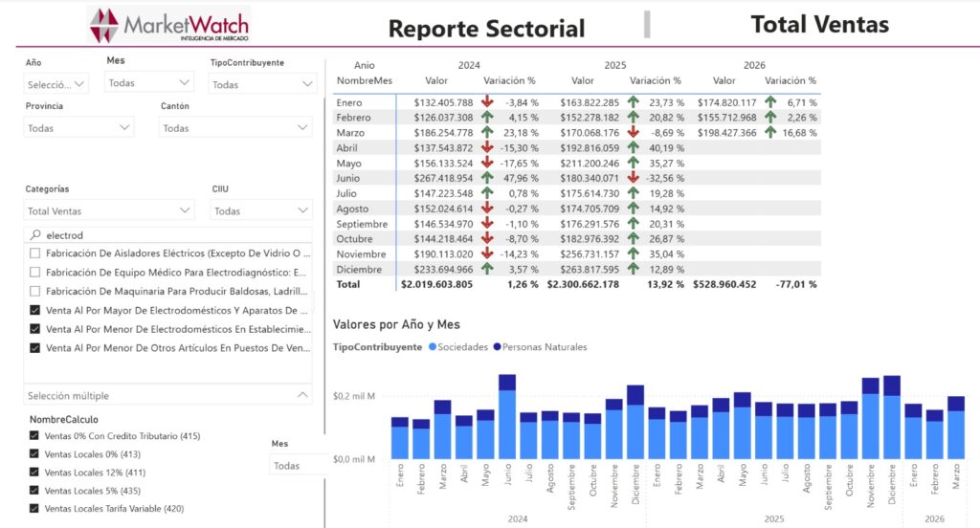Click the Total Ventas page title
Screen dimensions: 980x528
click(x=819, y=24)
